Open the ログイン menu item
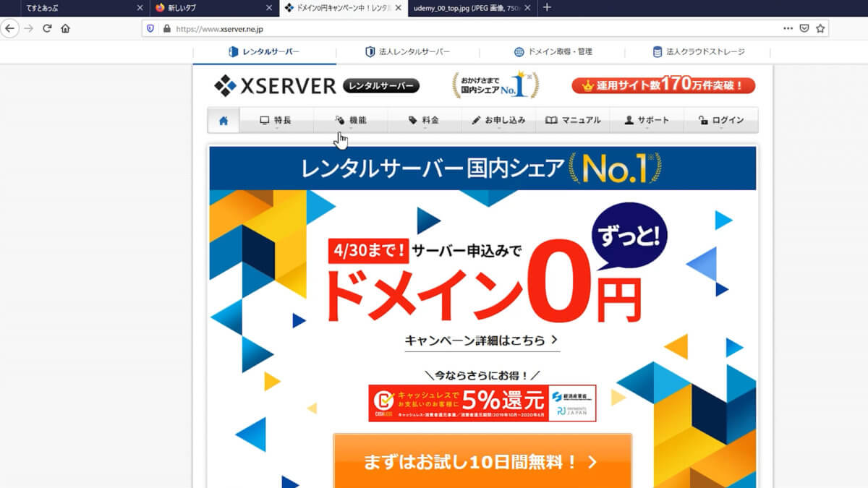 (721, 121)
